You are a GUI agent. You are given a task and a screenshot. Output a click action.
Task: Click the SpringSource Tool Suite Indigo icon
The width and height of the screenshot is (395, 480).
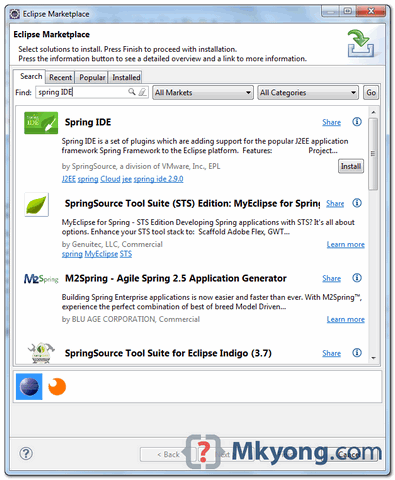tap(41, 353)
